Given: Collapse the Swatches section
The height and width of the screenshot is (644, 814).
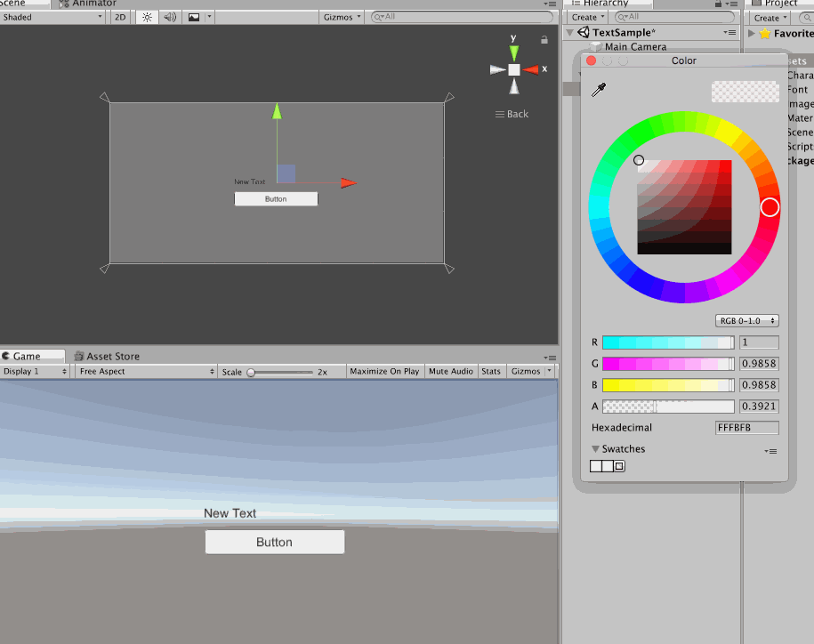Looking at the screenshot, I should point(596,449).
